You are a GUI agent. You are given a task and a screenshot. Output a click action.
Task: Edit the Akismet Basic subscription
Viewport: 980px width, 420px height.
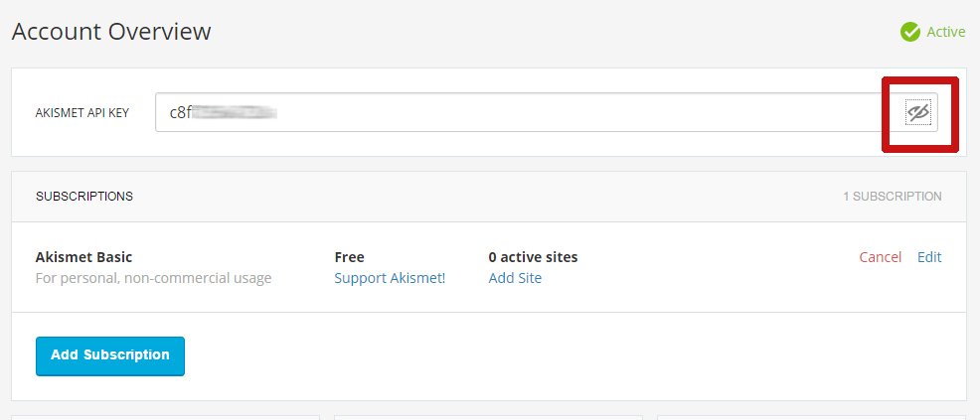click(929, 257)
